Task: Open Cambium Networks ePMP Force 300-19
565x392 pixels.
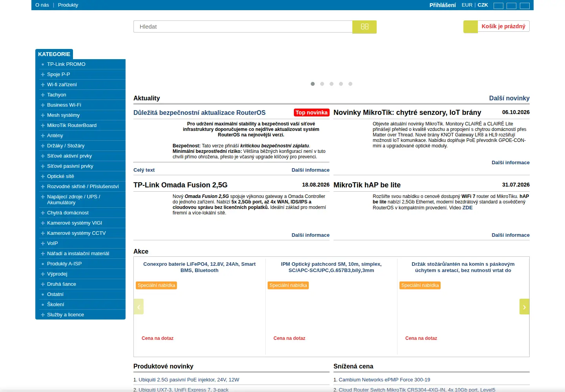Action: point(385,380)
